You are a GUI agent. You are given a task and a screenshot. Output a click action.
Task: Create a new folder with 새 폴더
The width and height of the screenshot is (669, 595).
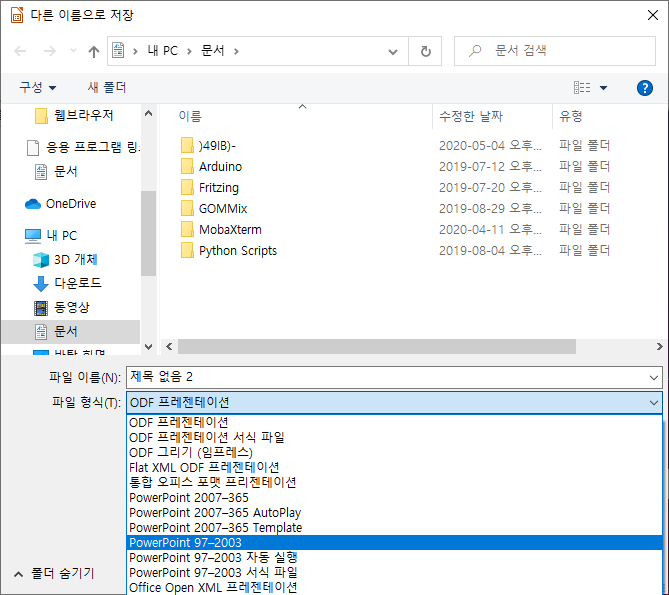[107, 87]
